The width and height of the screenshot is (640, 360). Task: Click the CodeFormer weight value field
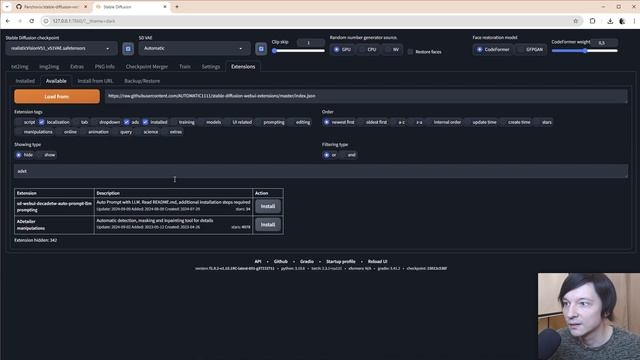click(x=605, y=42)
